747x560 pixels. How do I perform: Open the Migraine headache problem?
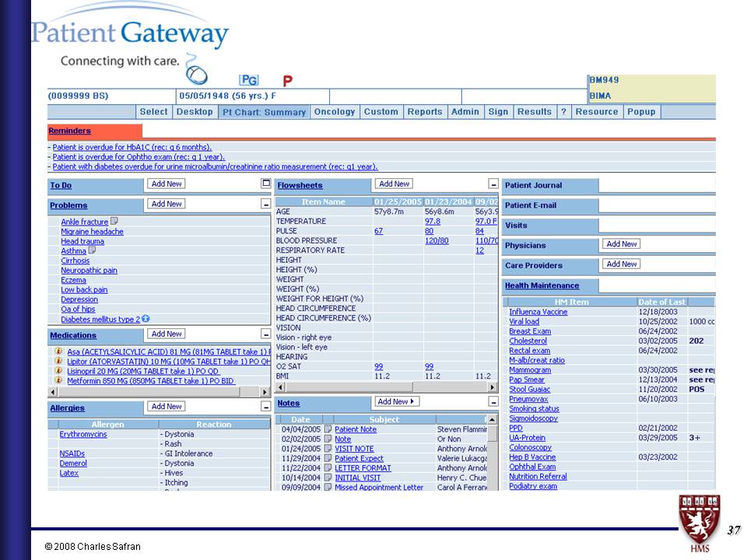(x=92, y=232)
